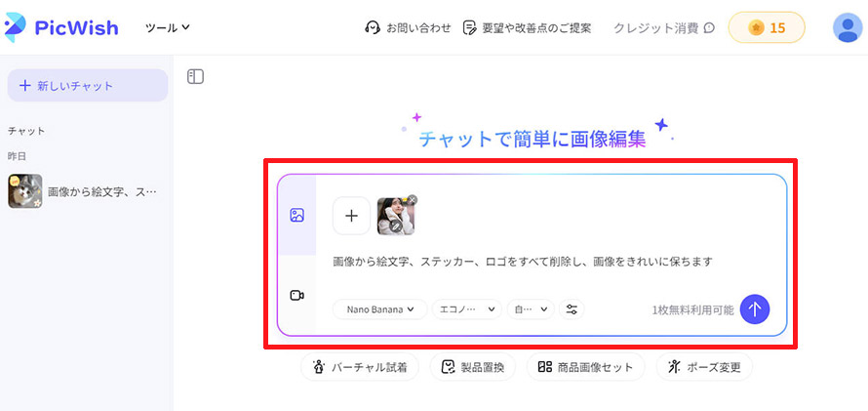Open the ツール dropdown menu
The image size is (868, 411).
click(167, 27)
